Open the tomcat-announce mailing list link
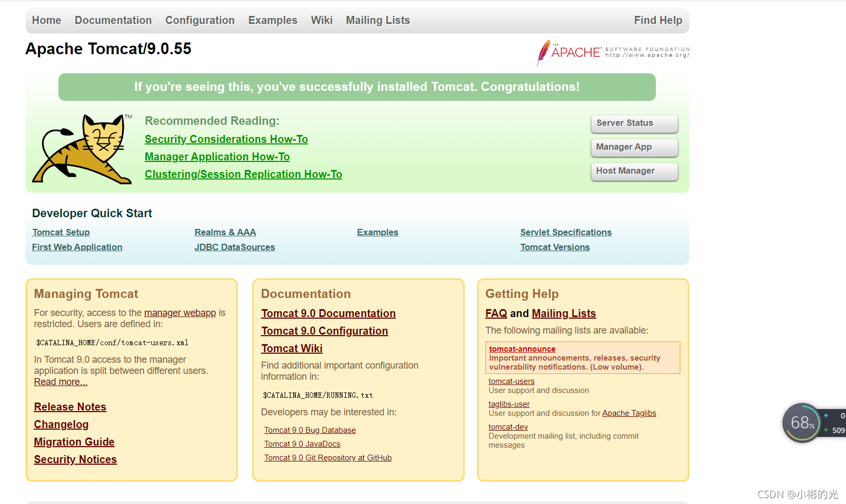This screenshot has height=504, width=846. tap(522, 349)
